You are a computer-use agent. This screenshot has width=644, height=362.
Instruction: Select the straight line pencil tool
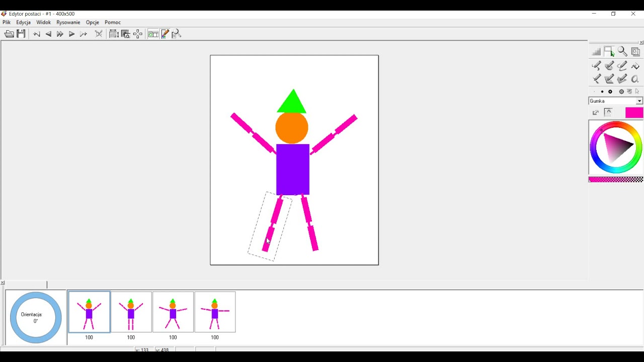(597, 78)
